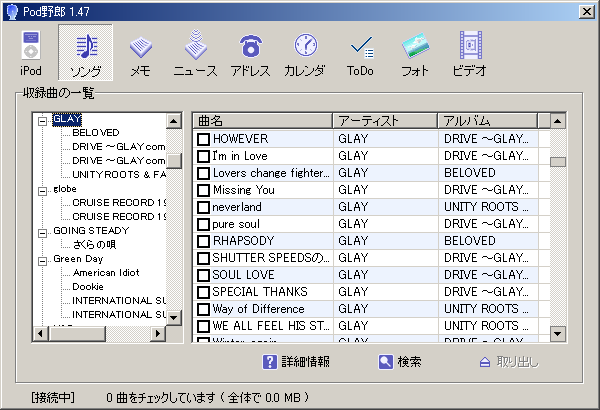Select the globe artist in tree
The height and width of the screenshot is (410, 600).
point(65,189)
